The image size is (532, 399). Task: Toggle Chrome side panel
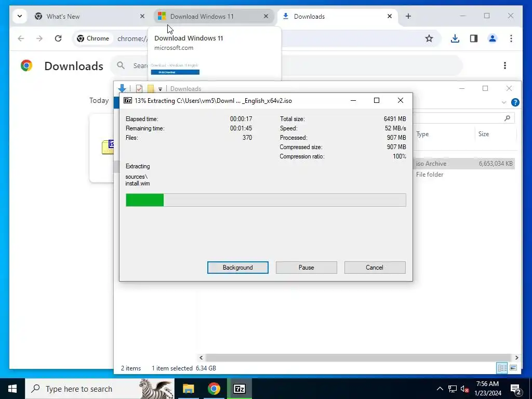[x=474, y=38]
